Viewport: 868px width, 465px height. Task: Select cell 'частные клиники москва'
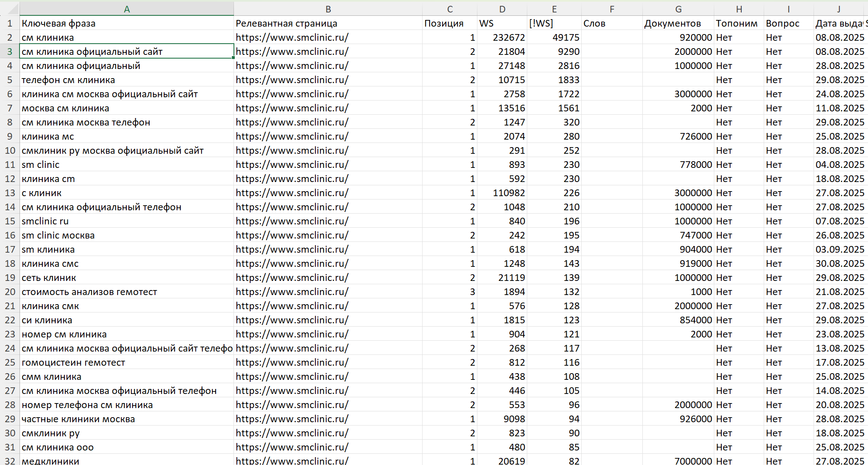coord(127,419)
